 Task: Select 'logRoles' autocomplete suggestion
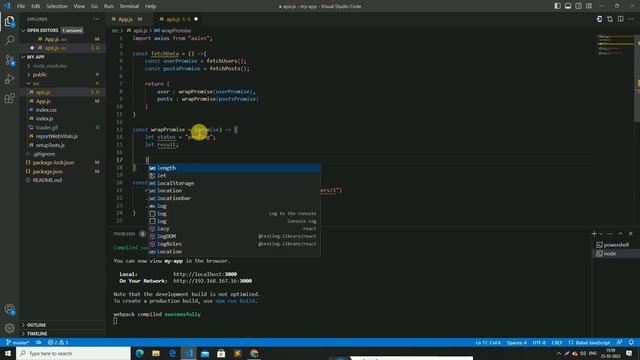click(x=234, y=244)
